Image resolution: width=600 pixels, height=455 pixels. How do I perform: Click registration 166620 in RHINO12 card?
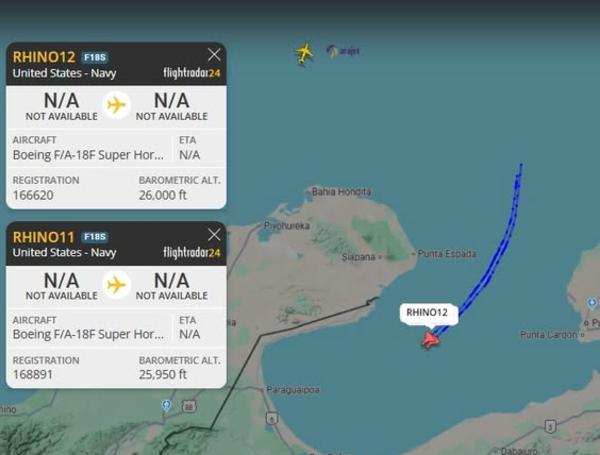tap(33, 195)
